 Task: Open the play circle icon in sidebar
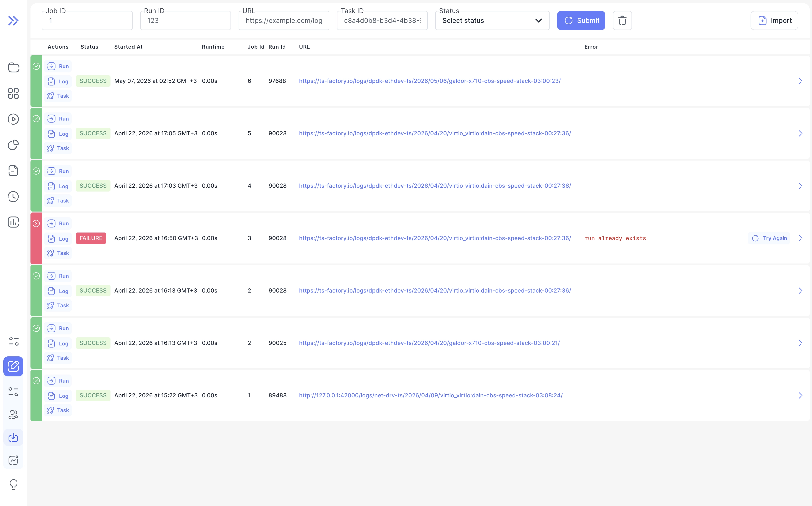tap(13, 119)
